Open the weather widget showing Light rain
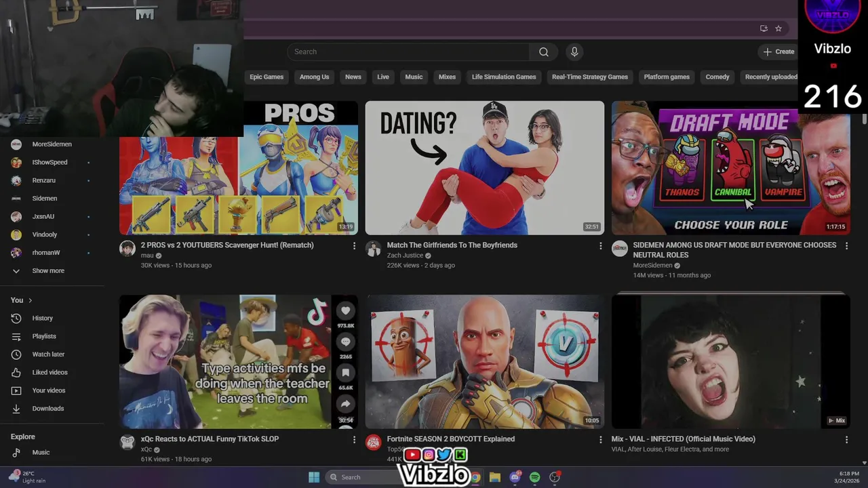Viewport: 868px width, 488px height. point(28,477)
